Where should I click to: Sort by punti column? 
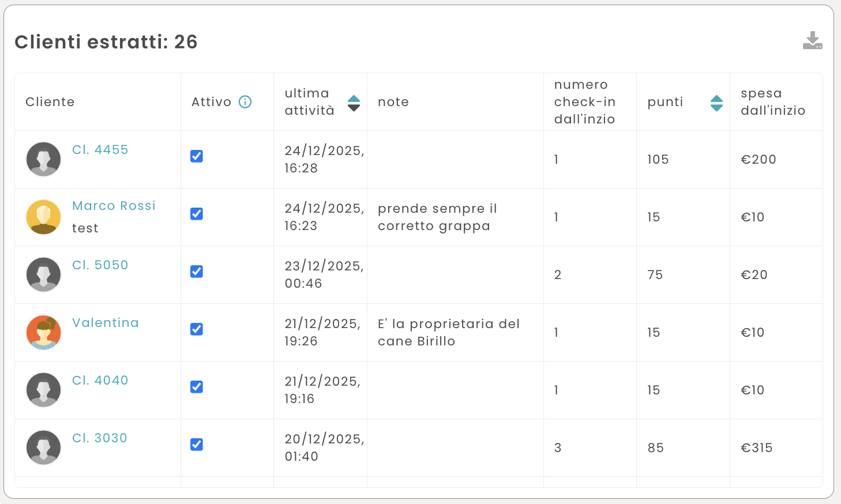pyautogui.click(x=716, y=103)
